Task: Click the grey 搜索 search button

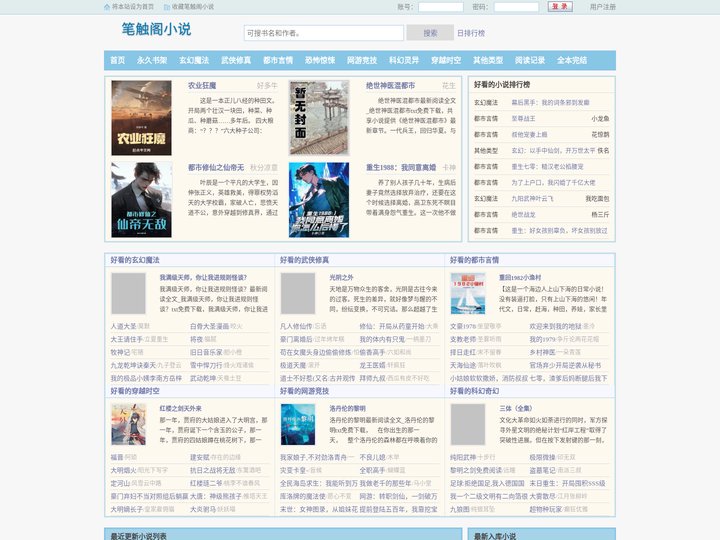Action: 430,33
